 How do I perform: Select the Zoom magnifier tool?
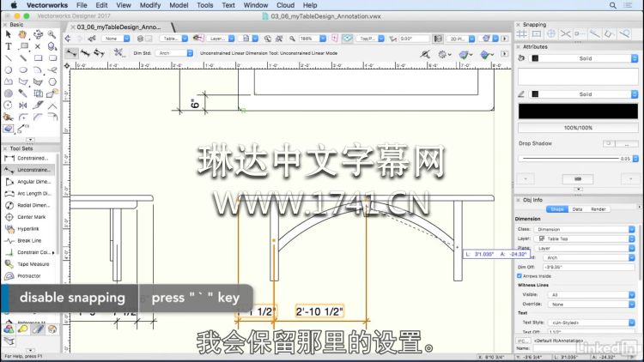tap(52, 34)
